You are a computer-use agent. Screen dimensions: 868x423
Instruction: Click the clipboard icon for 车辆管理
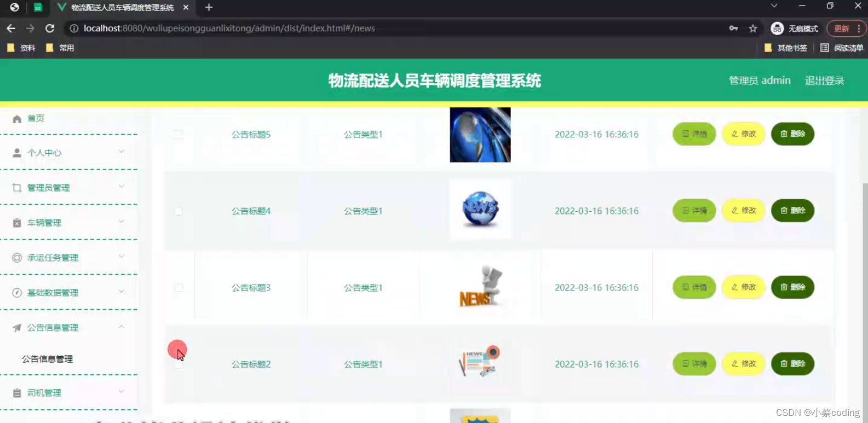click(17, 223)
